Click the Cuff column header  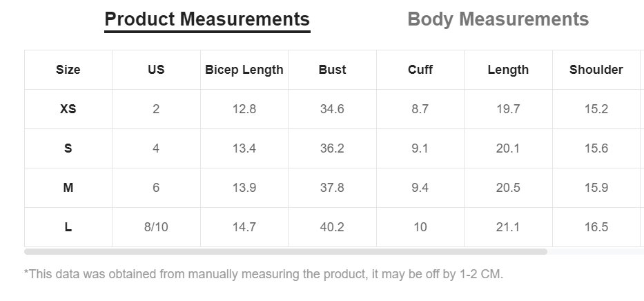tap(420, 70)
